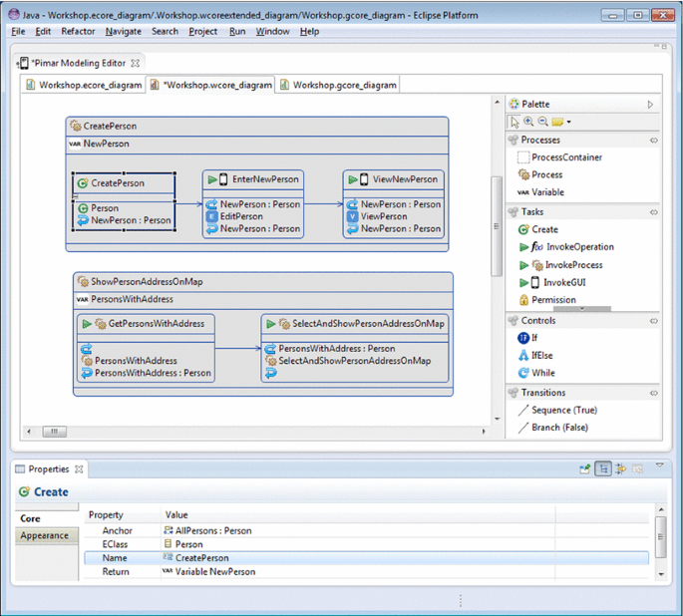Open dropdown arrow beside the Note tool
This screenshot has height=616, width=683.
pos(569,123)
